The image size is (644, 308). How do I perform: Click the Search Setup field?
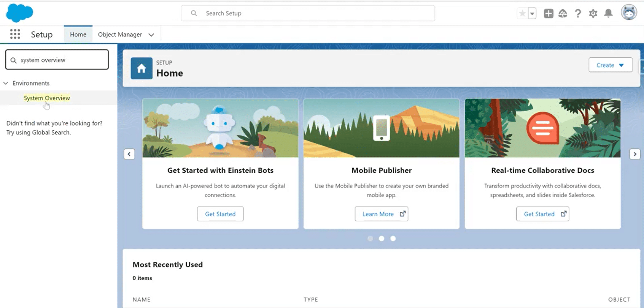point(308,13)
